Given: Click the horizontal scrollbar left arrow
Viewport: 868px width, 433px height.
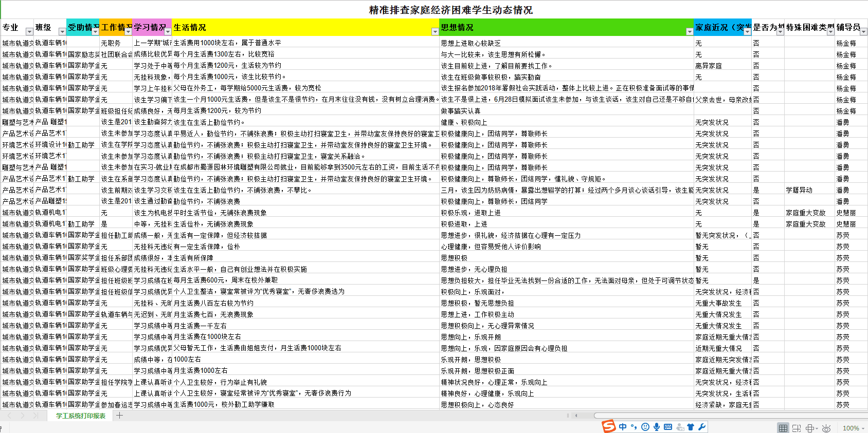Looking at the screenshot, I should pos(576,416).
